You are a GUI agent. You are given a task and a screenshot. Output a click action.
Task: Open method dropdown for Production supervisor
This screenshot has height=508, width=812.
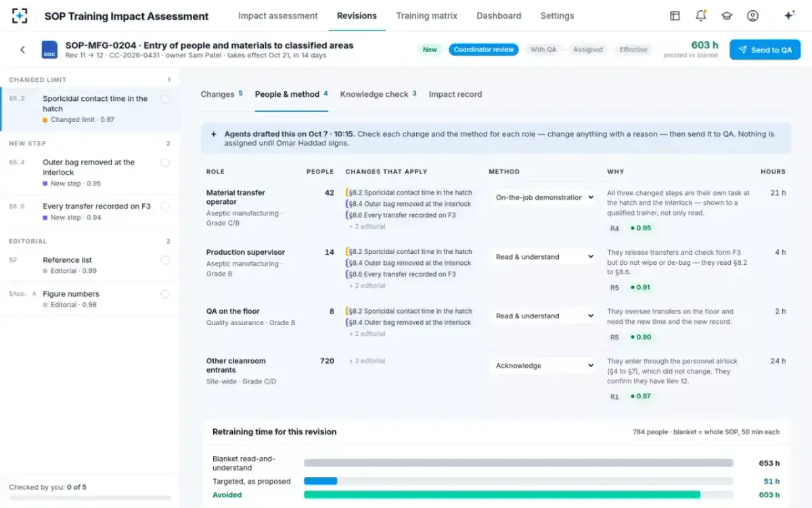click(x=544, y=257)
